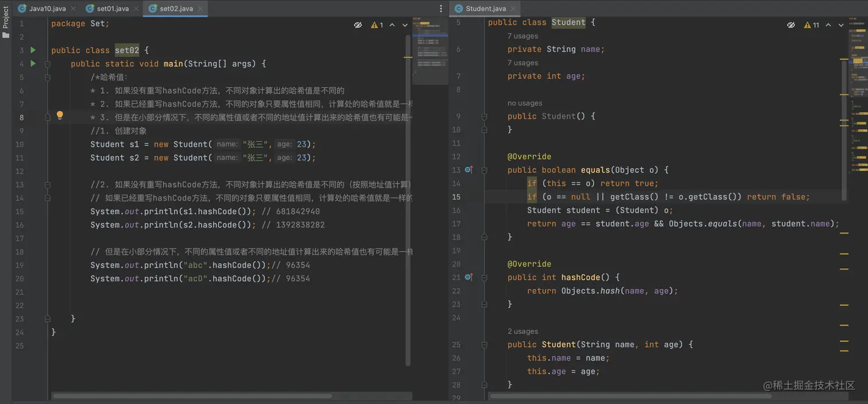
Task: Click the yellow lightbulb intention icon
Action: click(x=60, y=116)
